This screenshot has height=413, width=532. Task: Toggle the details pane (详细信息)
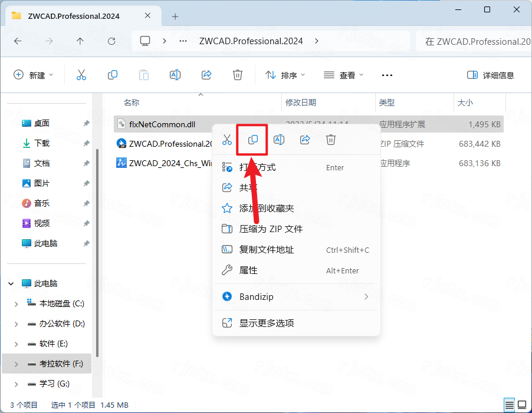[x=491, y=75]
